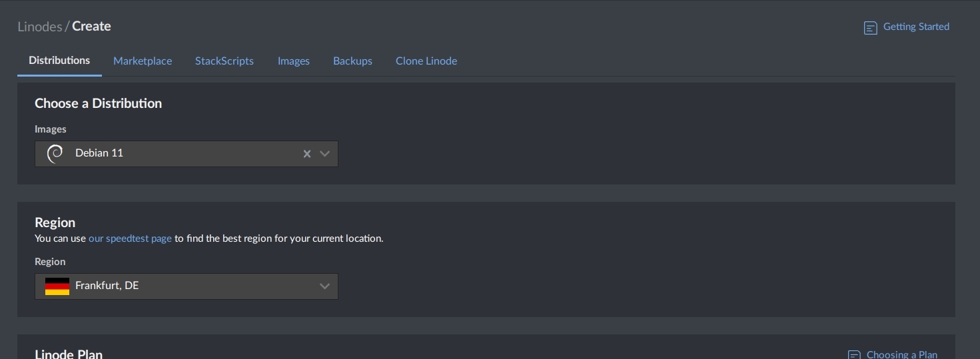This screenshot has height=359, width=980.
Task: Go to the Backups tab
Action: tap(352, 61)
